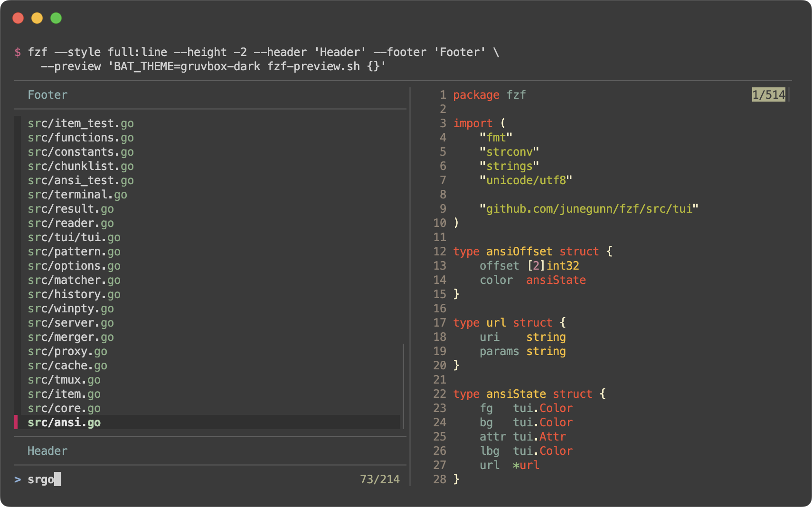Click the 73/214 match counter
Viewport: 812px width, 507px height.
380,479
